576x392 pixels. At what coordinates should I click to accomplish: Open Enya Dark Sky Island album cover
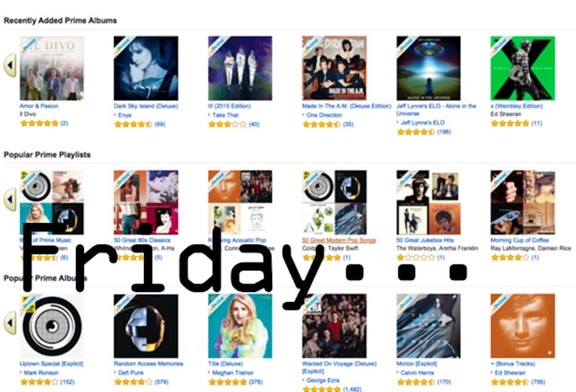(146, 68)
